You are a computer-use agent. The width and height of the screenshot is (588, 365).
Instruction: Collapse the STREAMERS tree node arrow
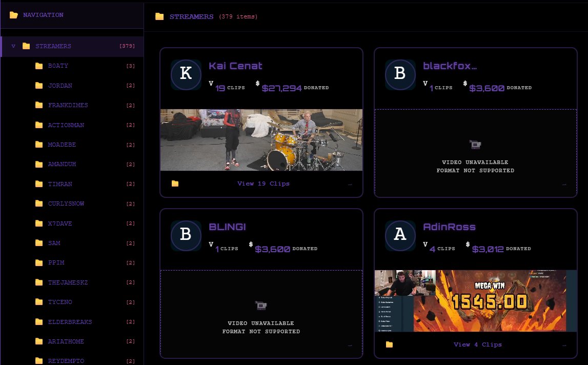13,46
